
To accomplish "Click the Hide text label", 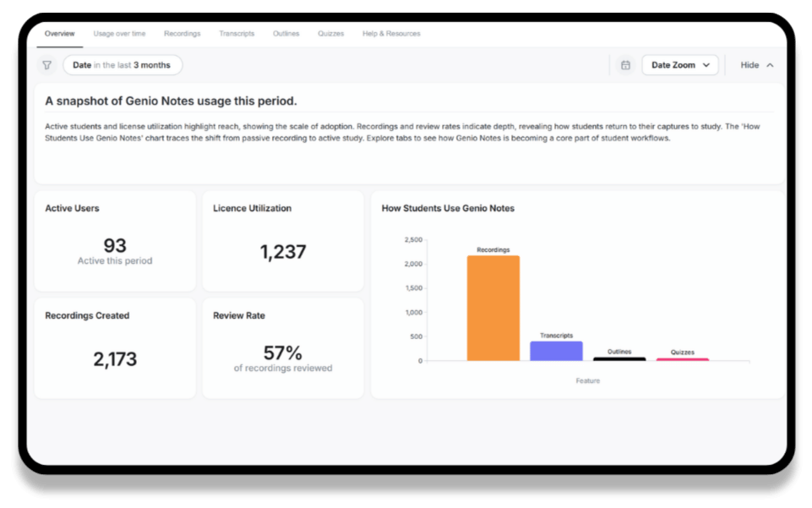I will click(x=749, y=65).
